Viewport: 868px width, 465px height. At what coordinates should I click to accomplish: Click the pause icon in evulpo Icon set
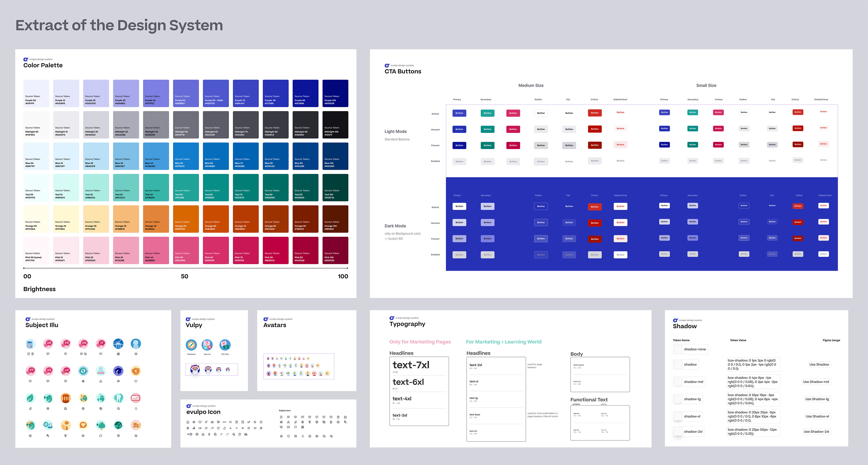point(237,428)
